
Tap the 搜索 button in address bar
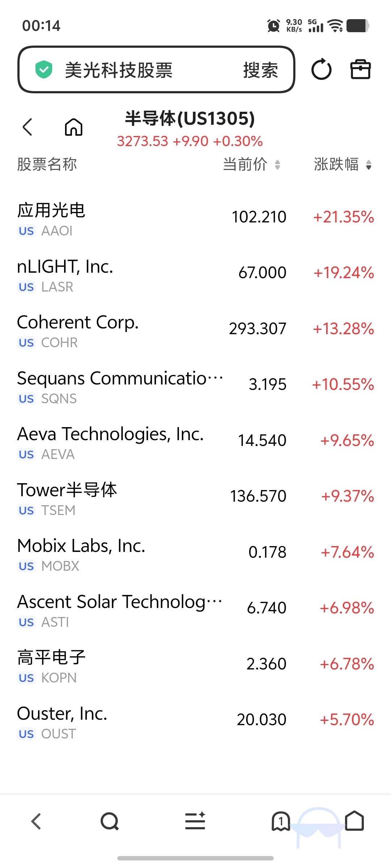pyautogui.click(x=261, y=70)
